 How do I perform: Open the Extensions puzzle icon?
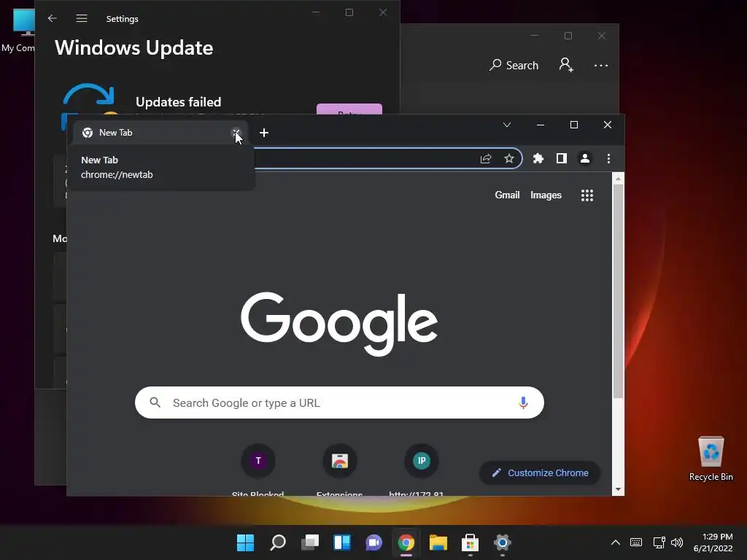point(538,158)
